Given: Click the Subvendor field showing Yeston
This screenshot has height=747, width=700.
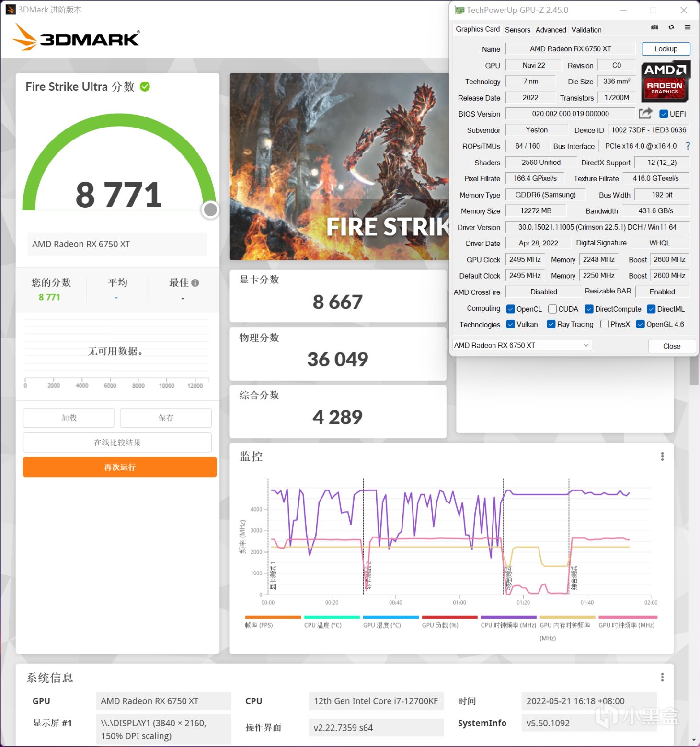Looking at the screenshot, I should pyautogui.click(x=537, y=130).
